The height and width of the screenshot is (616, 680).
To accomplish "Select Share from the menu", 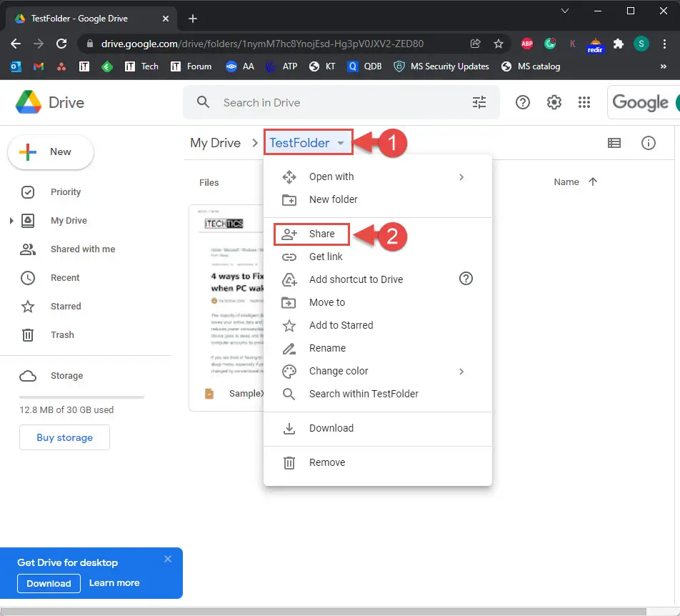I will [377, 234].
